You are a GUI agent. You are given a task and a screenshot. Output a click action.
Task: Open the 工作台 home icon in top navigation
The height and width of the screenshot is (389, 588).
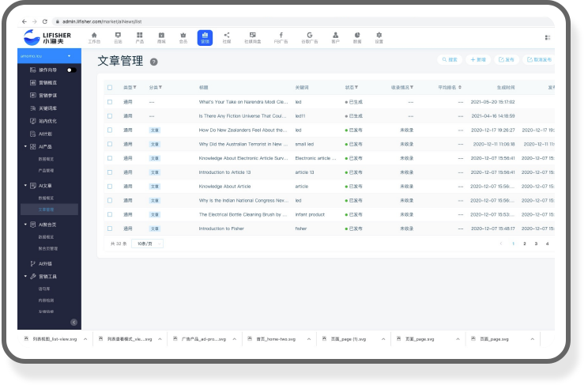94,37
